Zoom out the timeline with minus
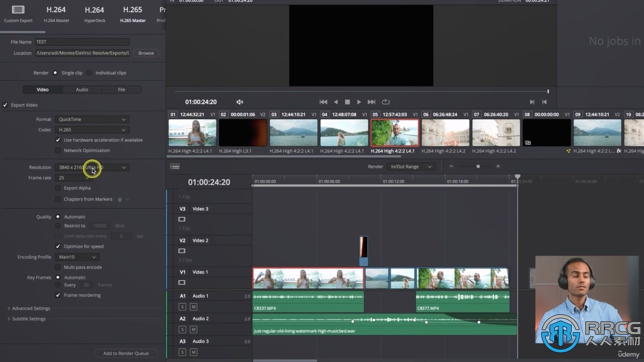 point(451,166)
